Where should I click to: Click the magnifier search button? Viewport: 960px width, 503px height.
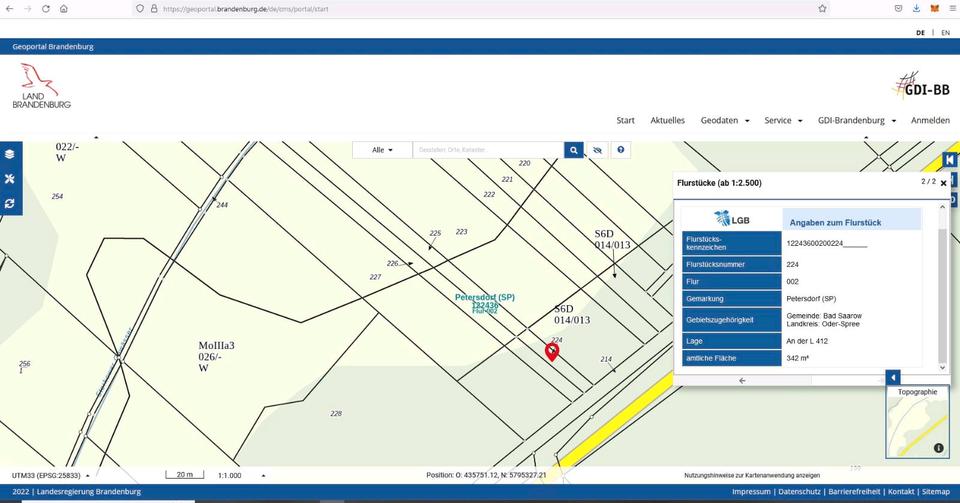(x=573, y=150)
